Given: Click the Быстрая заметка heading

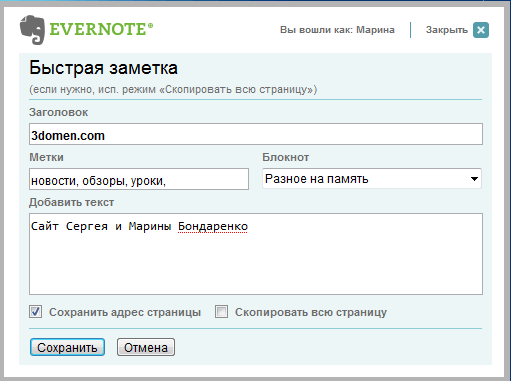Looking at the screenshot, I should click(103, 68).
